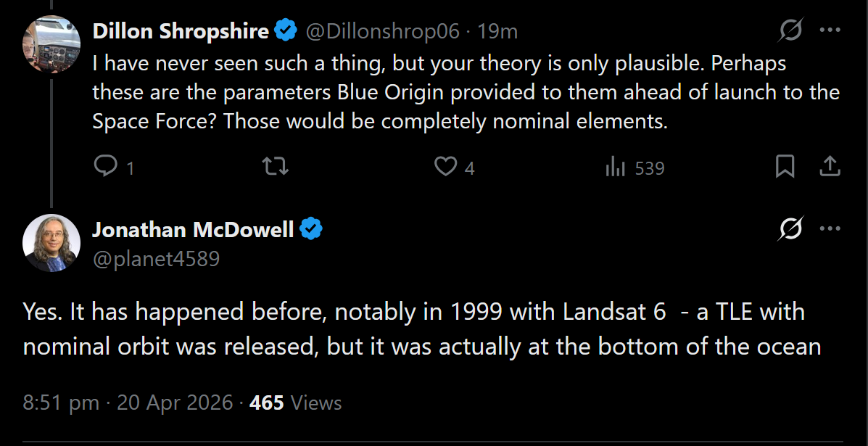Repost Dillon Shropshire's tweet
The height and width of the screenshot is (446, 868).
276,168
